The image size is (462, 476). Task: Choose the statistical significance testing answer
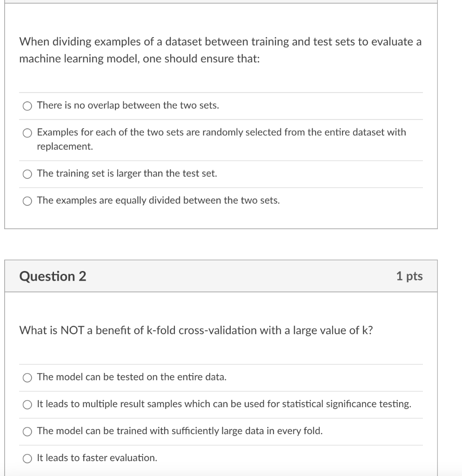(27, 404)
